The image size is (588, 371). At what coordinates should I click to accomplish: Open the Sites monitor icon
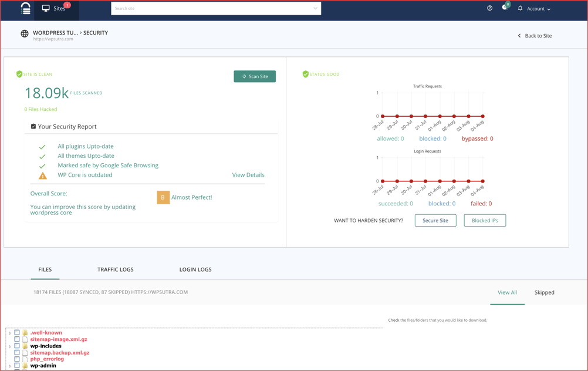tap(46, 8)
